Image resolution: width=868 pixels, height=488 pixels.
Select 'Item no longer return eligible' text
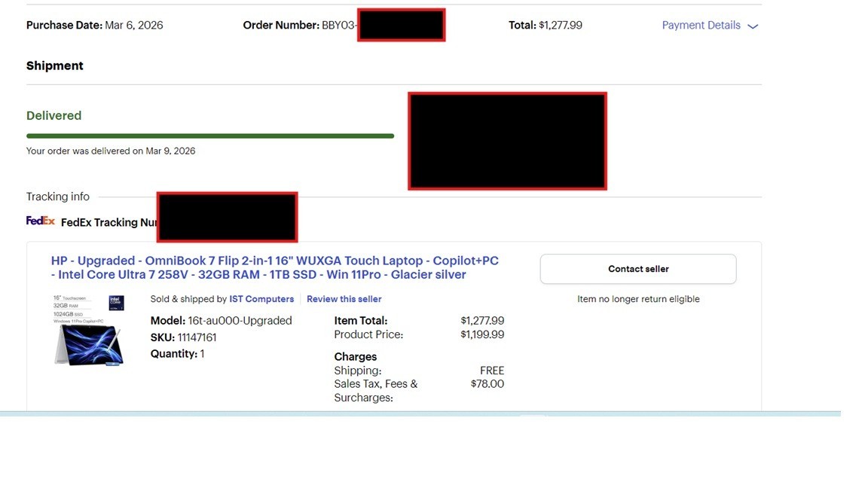pos(638,299)
